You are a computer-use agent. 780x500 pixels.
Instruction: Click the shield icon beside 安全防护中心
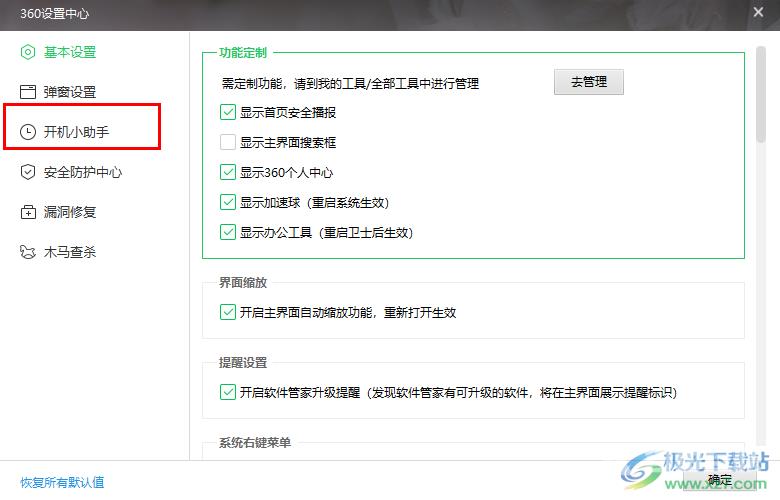click(28, 172)
